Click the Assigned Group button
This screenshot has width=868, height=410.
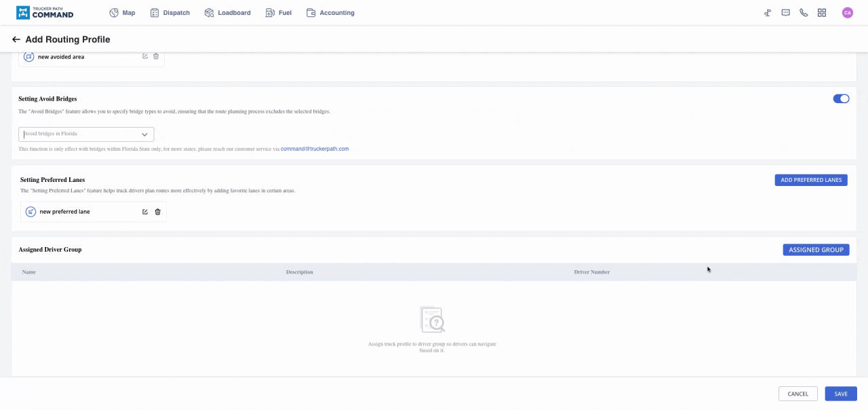click(x=816, y=250)
